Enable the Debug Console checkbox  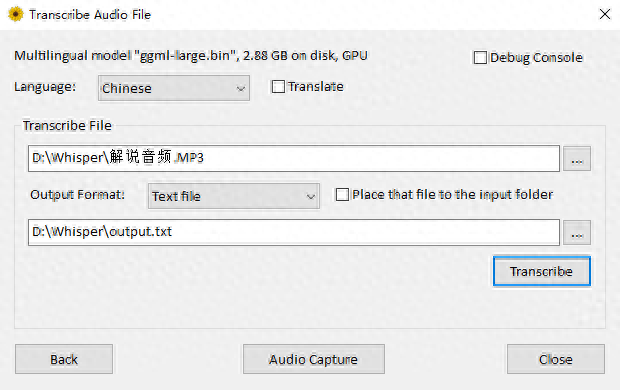coord(480,57)
